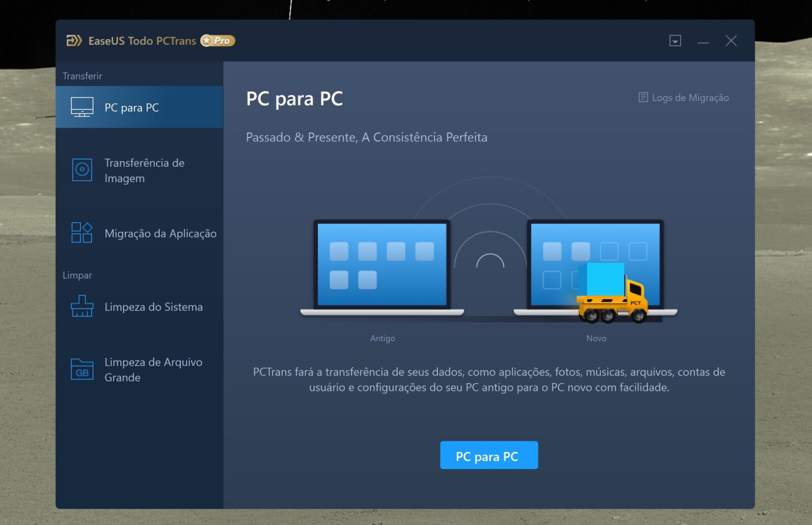Click the Antigo label under left laptop
812x525 pixels.
point(382,338)
